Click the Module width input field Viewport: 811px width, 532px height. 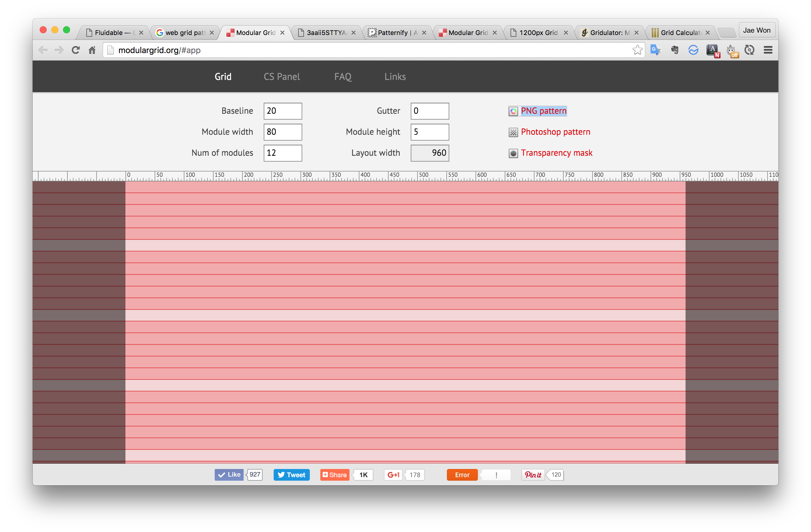pyautogui.click(x=282, y=132)
